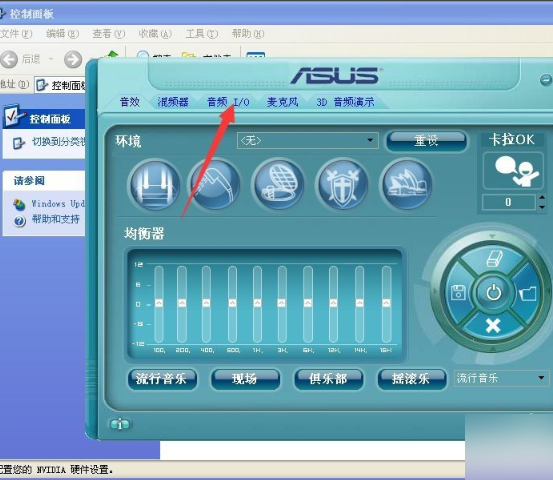553x480 pixels.
Task: Click the Karaoke value field showing 0
Action: click(x=509, y=202)
